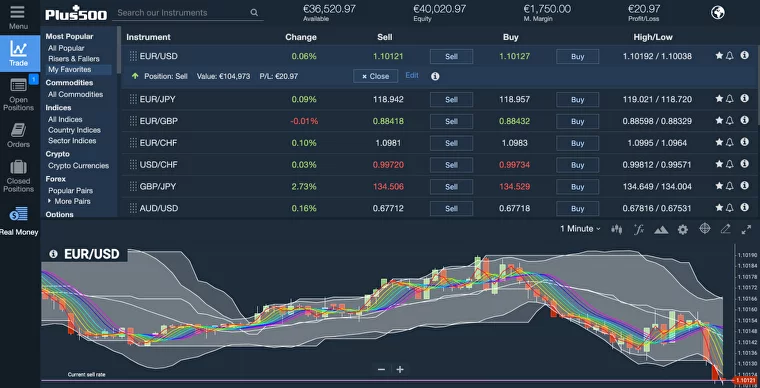Change the chart type with the candlestick icon
The height and width of the screenshot is (388, 760).
pos(617,229)
